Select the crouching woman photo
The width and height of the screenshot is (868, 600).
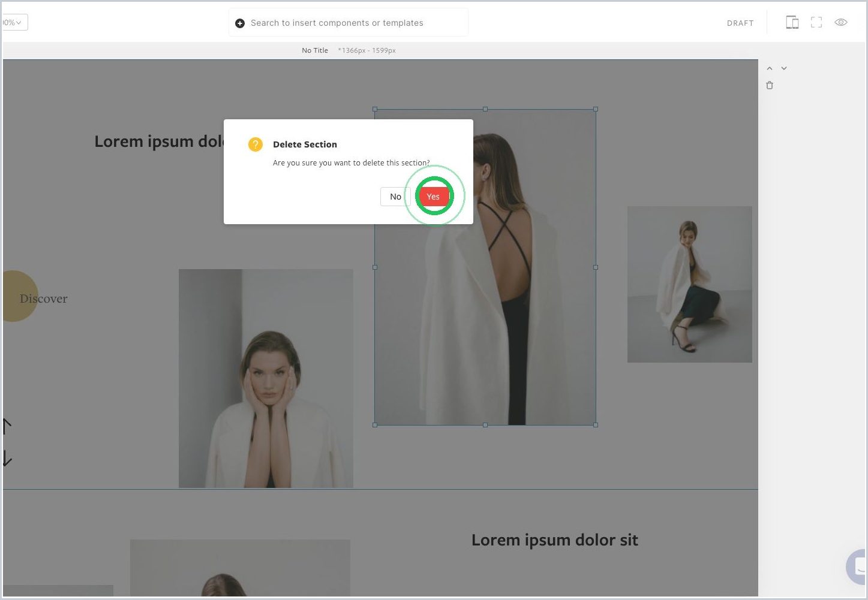[x=690, y=284]
